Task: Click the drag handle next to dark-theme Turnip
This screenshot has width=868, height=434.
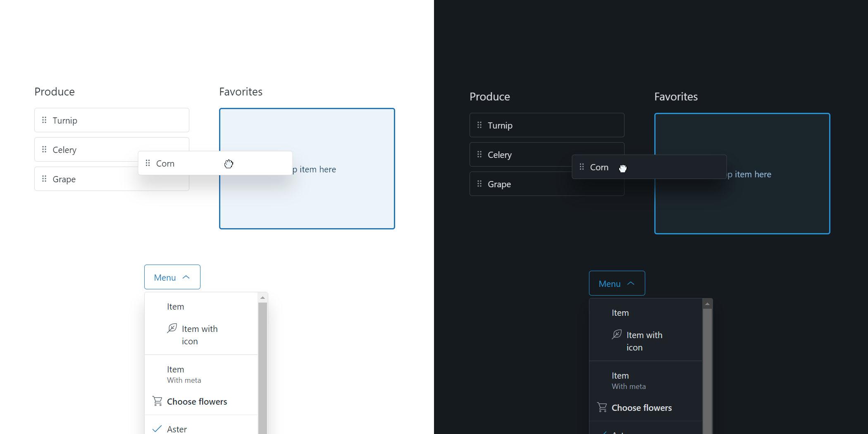Action: 479,125
